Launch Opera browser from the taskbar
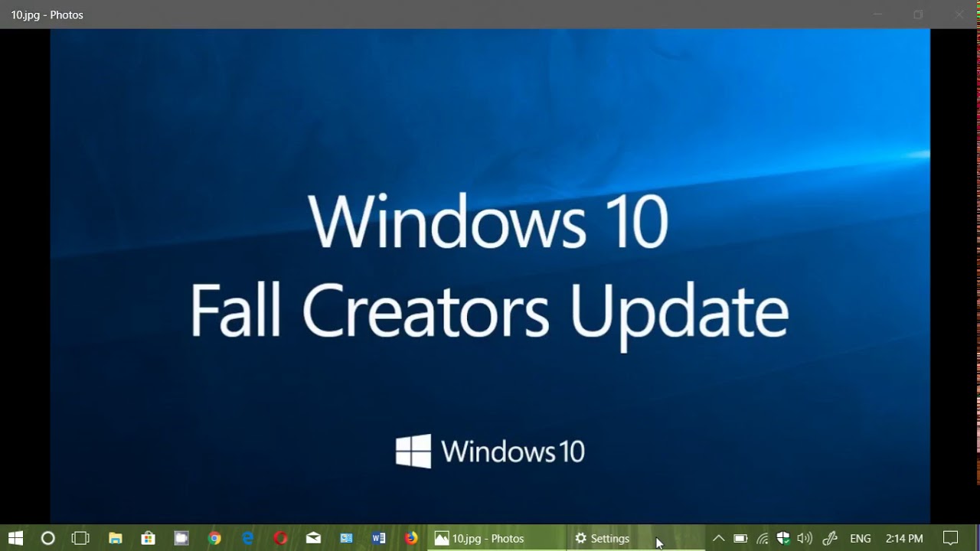This screenshot has width=980, height=551. pyautogui.click(x=280, y=539)
